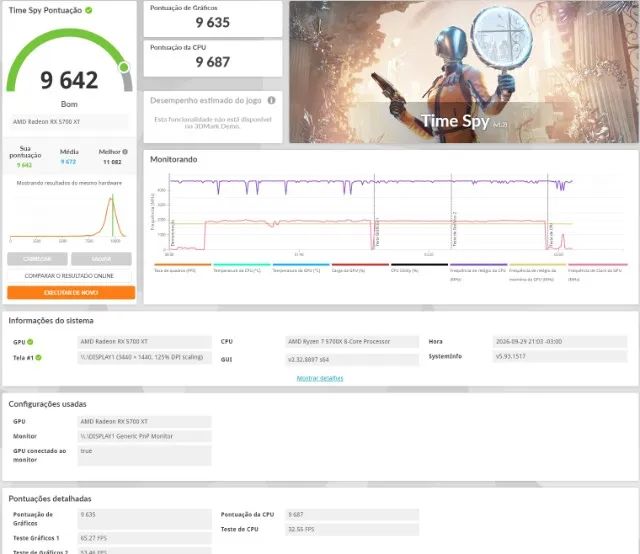
Task: Run the benchmark again with EXECUTAR DE NOVO
Action: pos(71,293)
